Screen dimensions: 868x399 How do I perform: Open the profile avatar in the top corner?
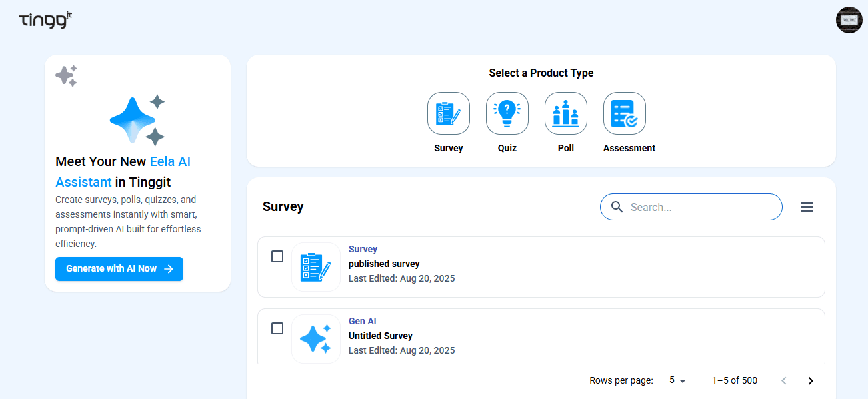[x=849, y=20]
